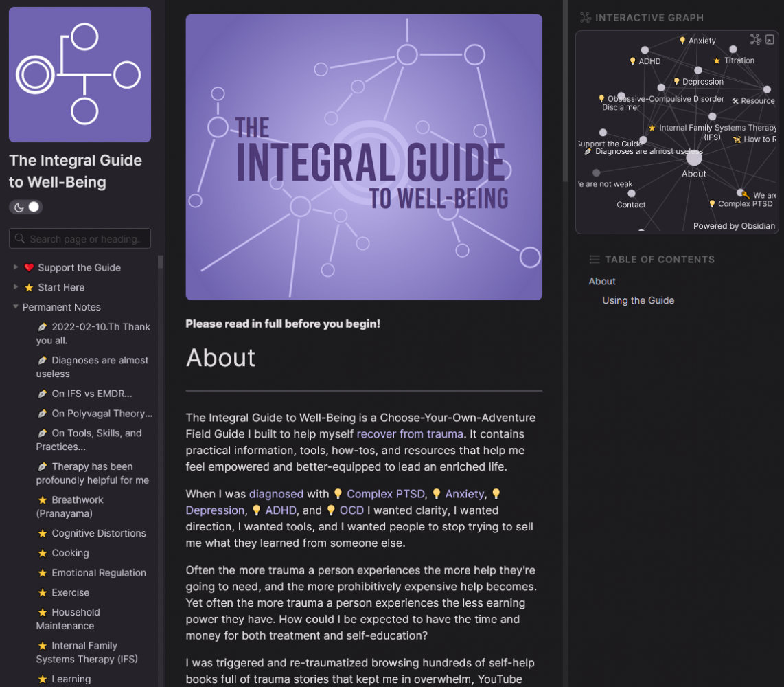Expand the Support the Guide section
Viewport: 784px width, 687px height.
[x=16, y=267]
